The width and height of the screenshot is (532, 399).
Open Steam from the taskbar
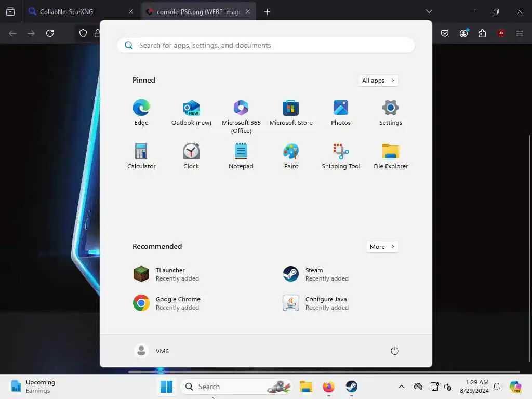click(352, 387)
